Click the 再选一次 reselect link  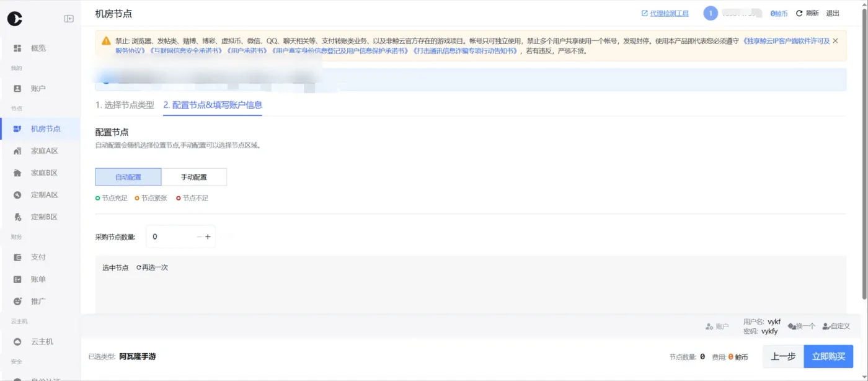click(152, 267)
